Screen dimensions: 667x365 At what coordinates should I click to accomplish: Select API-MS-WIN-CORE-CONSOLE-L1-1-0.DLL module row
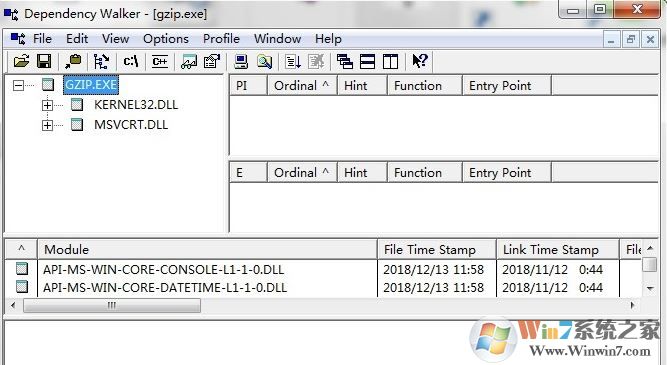[x=323, y=269]
